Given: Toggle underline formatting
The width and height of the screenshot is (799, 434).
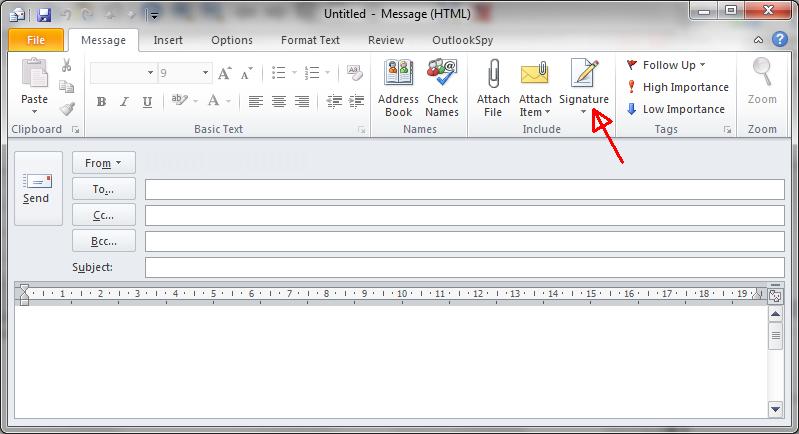Looking at the screenshot, I should (x=147, y=102).
